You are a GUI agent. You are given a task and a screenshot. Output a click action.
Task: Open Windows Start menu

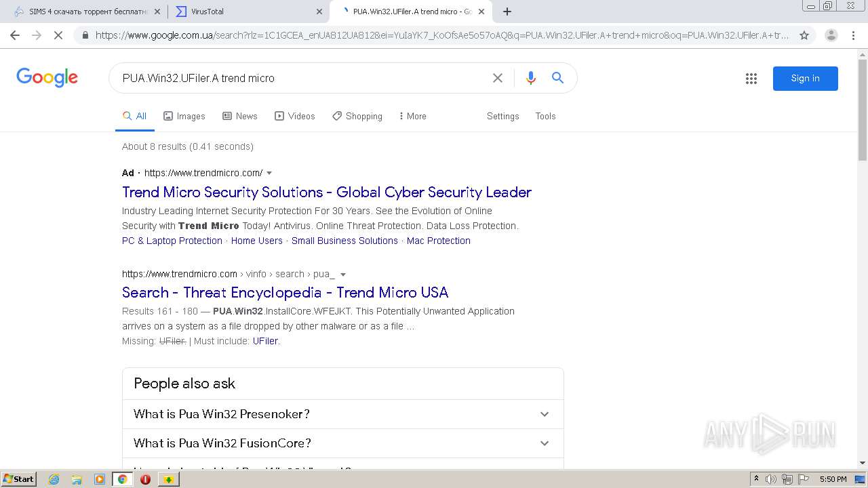18,479
